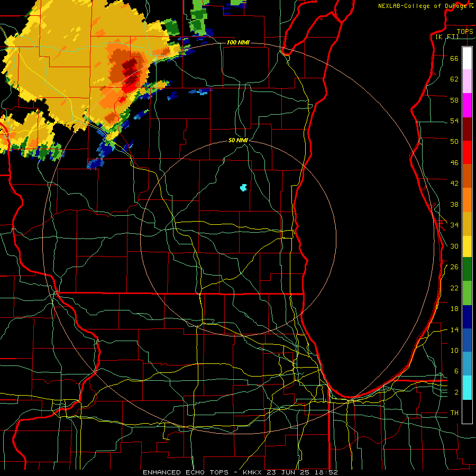Click the 'NEXLAB-College of DuPage' text
The height and width of the screenshot is (476, 476).
tap(422, 6)
